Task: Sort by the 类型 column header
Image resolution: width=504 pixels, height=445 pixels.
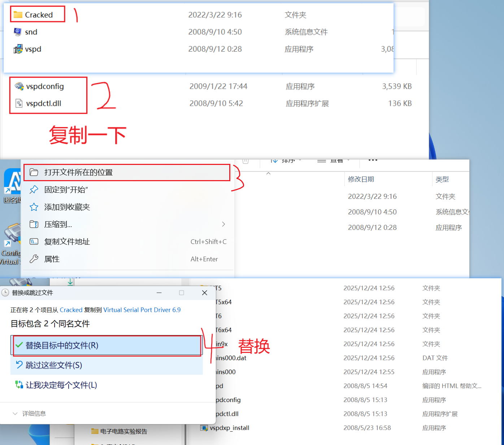Action: click(x=442, y=179)
